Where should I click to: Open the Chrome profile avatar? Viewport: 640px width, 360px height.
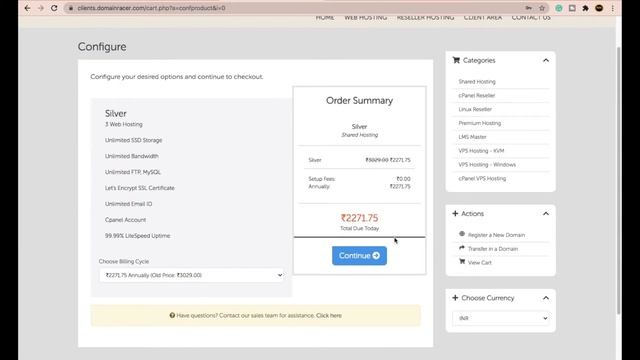[599, 8]
